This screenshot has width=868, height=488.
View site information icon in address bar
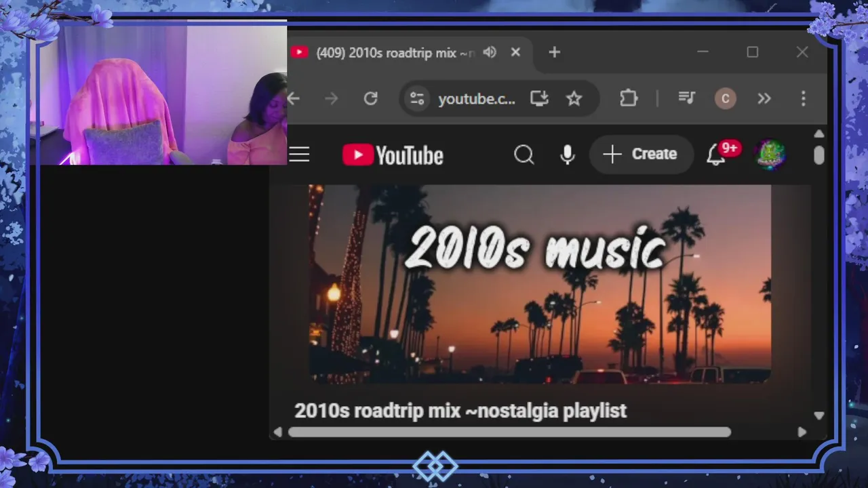[x=416, y=99]
